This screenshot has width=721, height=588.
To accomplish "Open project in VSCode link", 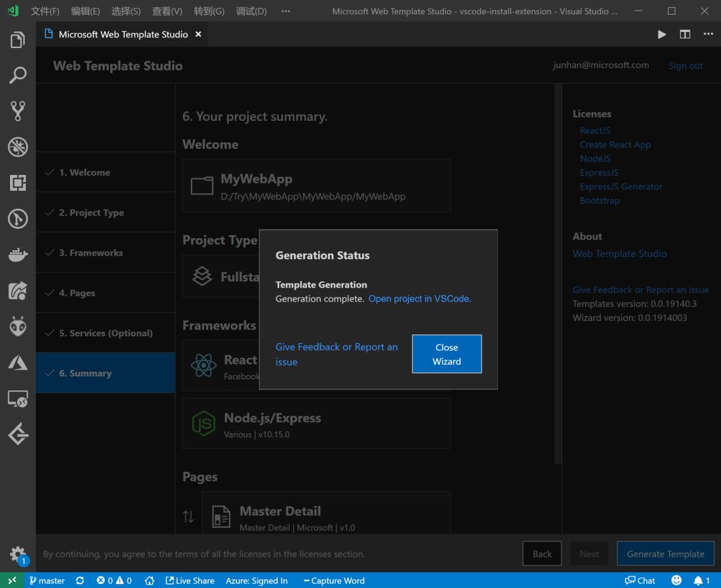I will point(420,299).
